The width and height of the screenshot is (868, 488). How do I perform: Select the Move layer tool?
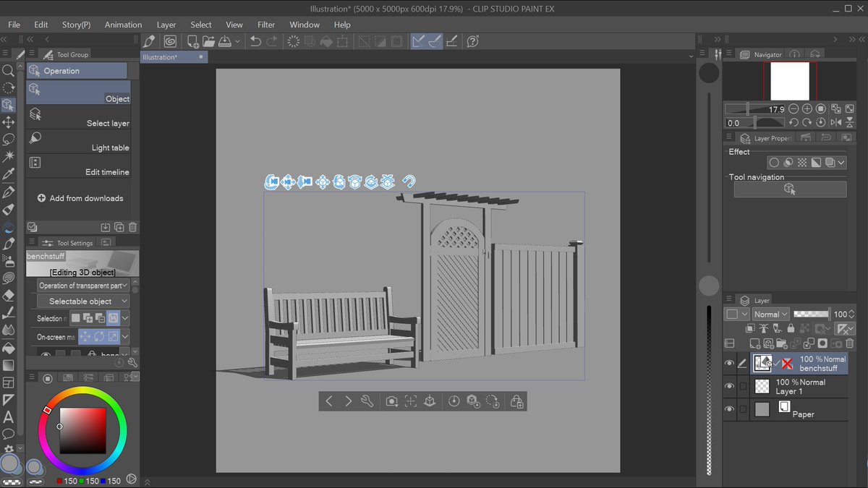9,122
